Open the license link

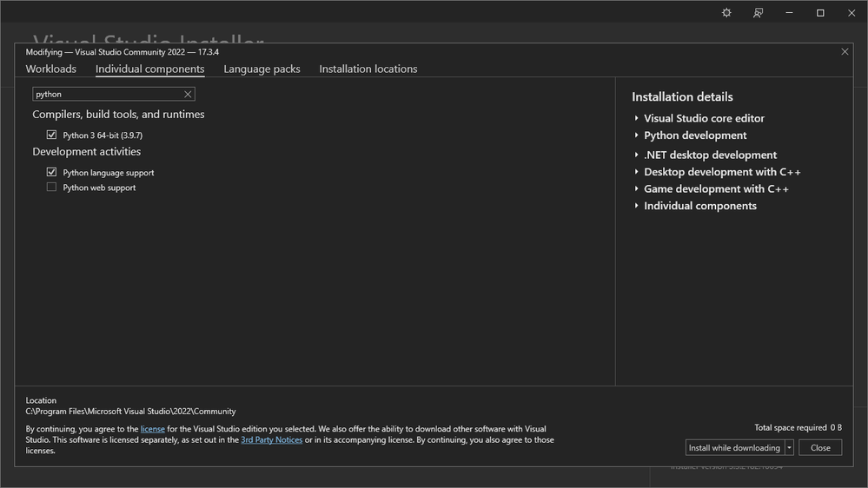click(x=152, y=429)
